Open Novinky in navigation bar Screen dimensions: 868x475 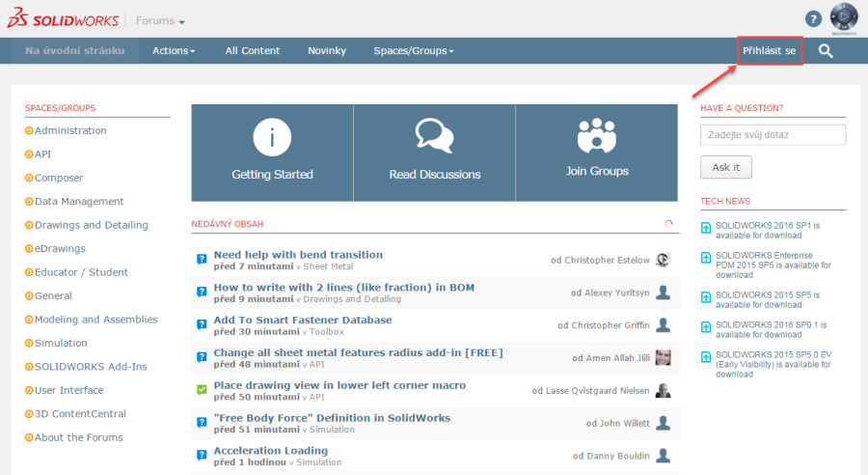[327, 51]
